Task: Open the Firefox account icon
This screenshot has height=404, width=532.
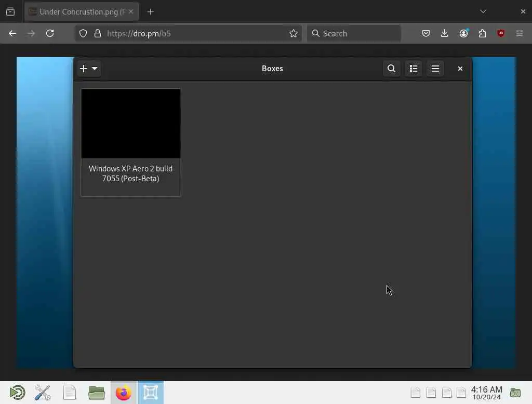Action: pos(464,33)
